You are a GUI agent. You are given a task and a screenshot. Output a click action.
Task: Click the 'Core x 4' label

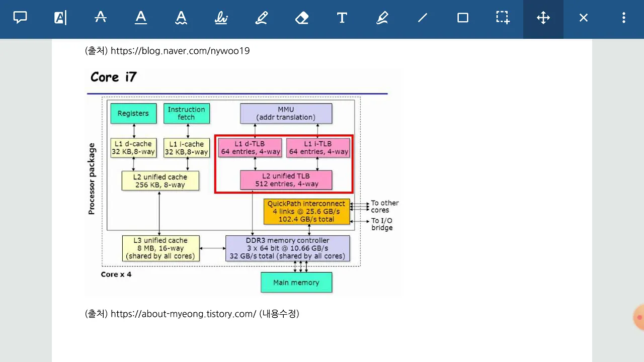point(116,275)
